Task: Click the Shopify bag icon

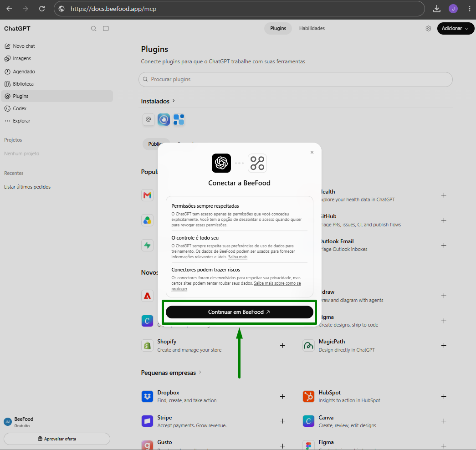Action: coord(147,346)
